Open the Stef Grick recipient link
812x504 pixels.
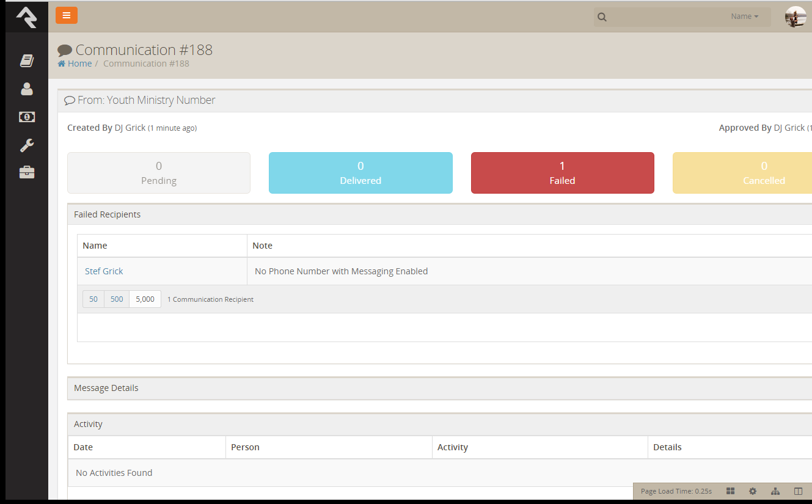pyautogui.click(x=104, y=271)
